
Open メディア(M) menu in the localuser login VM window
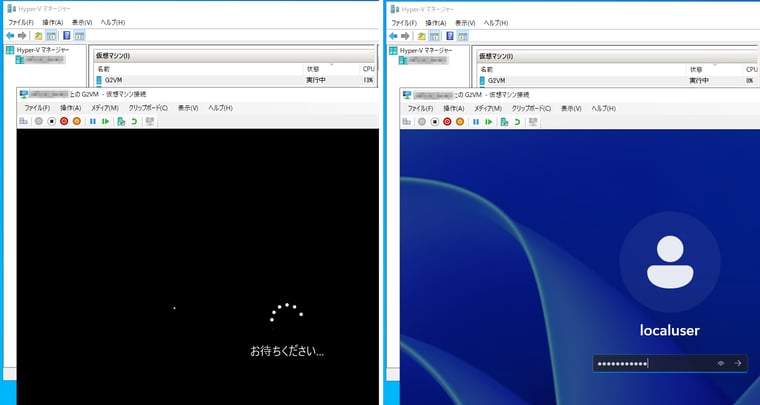pyautogui.click(x=488, y=109)
